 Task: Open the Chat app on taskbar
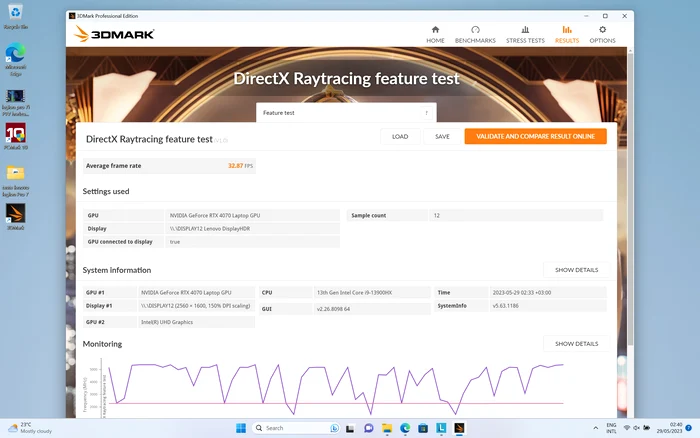(369, 428)
